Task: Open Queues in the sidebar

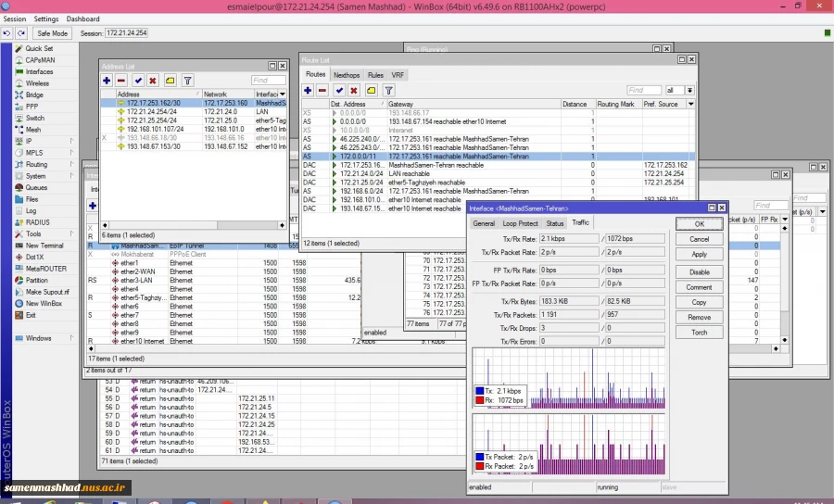Action: coord(36,188)
